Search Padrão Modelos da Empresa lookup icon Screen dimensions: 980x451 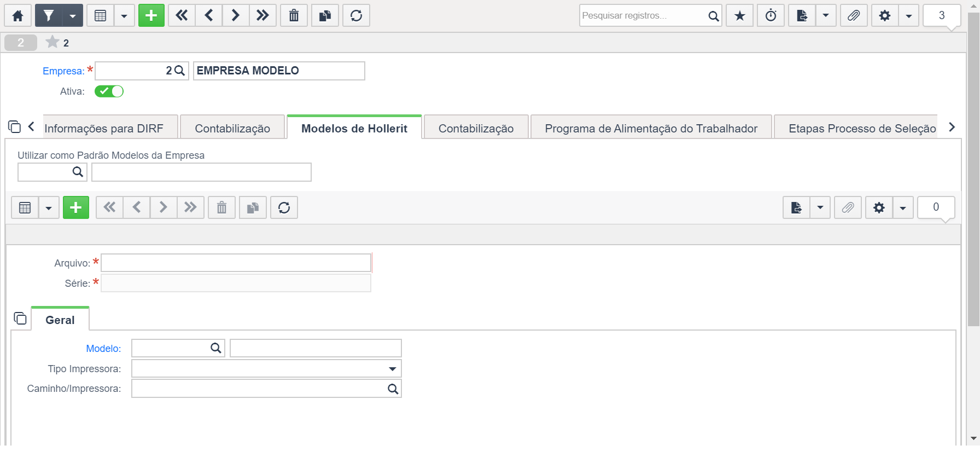point(78,172)
